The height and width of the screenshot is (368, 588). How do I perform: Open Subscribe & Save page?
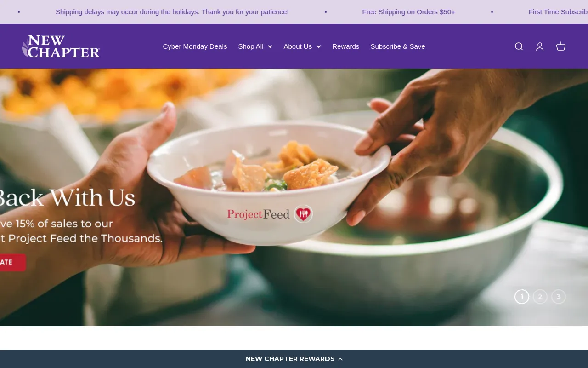pyautogui.click(x=398, y=46)
